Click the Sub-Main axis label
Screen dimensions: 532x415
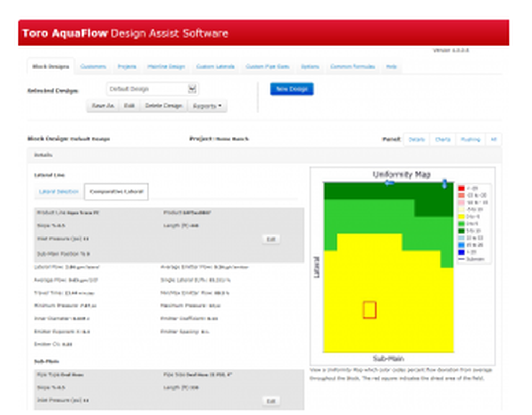tap(388, 359)
